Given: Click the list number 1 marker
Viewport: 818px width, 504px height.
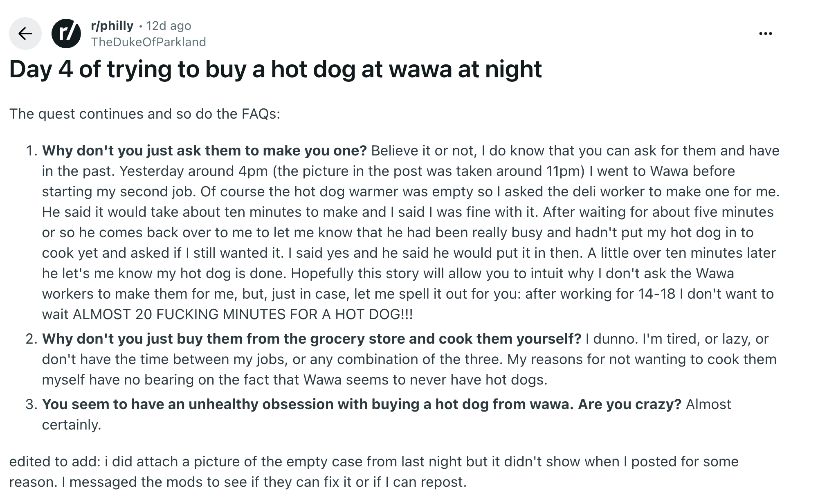Looking at the screenshot, I should tap(31, 151).
